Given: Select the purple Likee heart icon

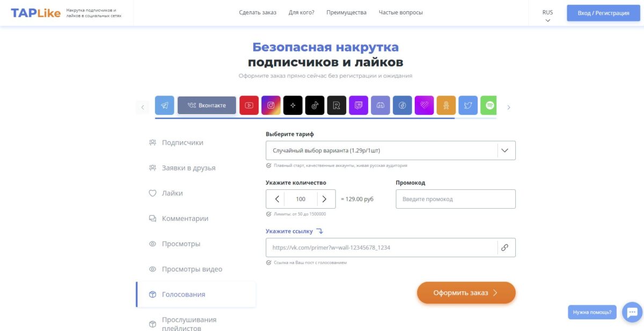Looking at the screenshot, I should pos(425,105).
